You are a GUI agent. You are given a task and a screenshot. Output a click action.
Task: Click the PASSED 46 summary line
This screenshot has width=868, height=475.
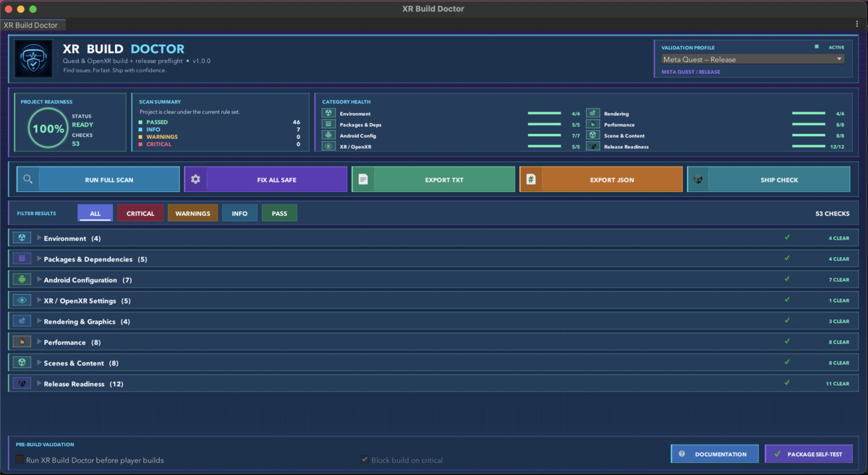click(220, 122)
